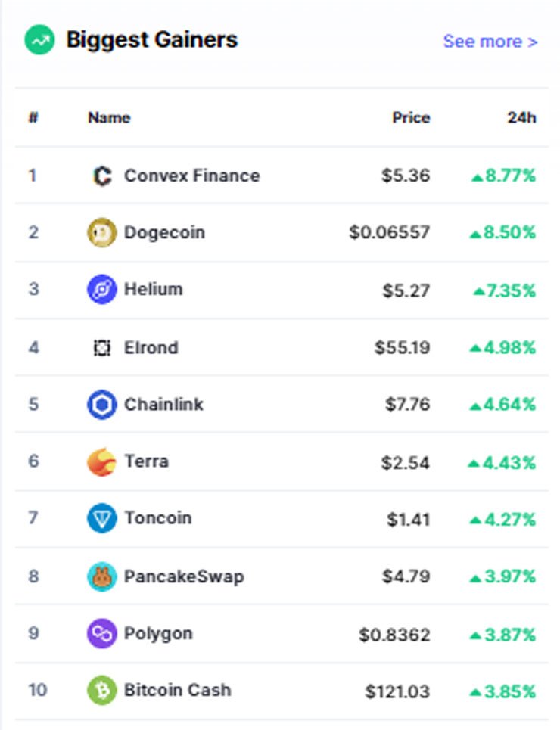Select the Terra coin logo
This screenshot has width=560, height=730.
click(102, 462)
